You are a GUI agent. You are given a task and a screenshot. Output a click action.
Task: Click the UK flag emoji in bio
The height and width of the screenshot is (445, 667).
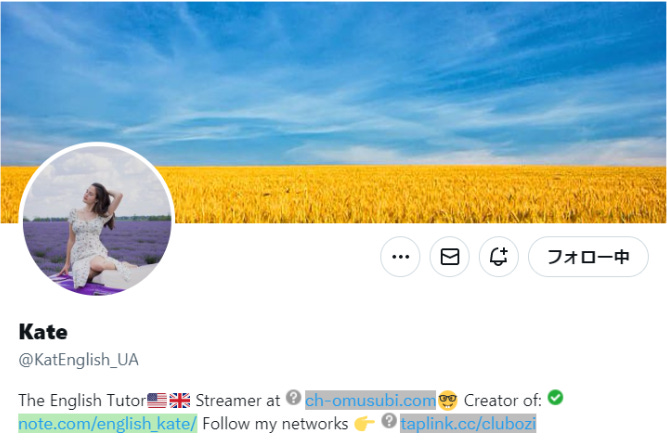[180, 401]
